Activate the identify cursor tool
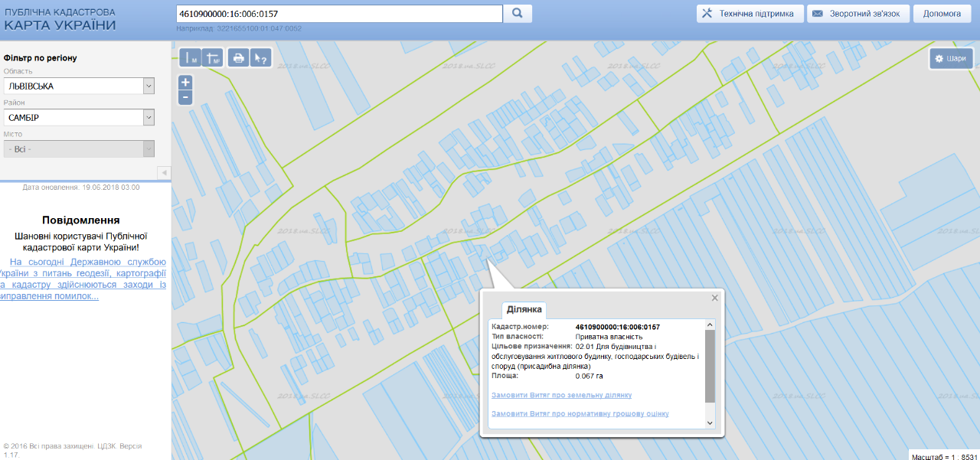Viewport: 980px width, 460px height. coord(261,58)
